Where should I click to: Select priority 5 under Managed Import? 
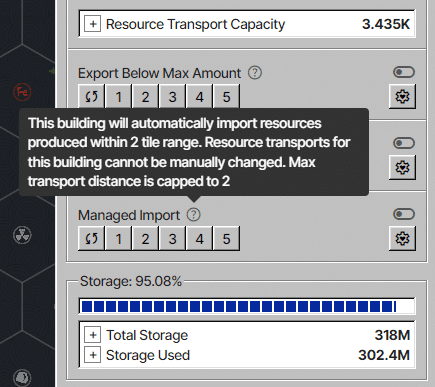point(226,239)
